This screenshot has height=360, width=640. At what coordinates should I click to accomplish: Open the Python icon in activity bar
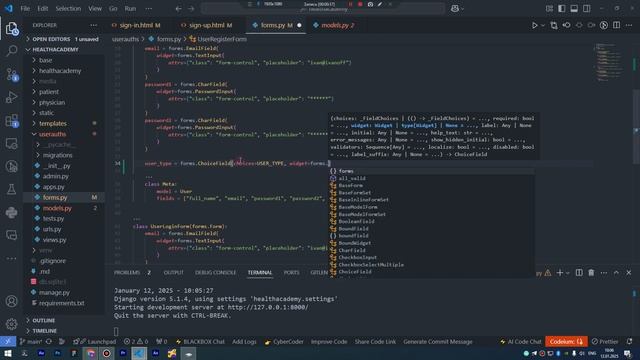[x=12, y=212]
